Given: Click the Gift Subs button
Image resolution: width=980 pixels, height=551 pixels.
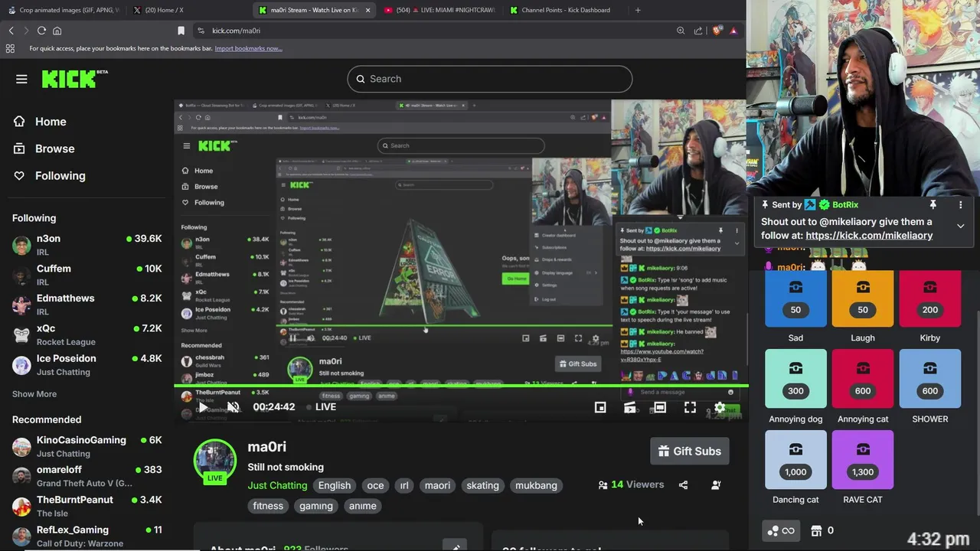Looking at the screenshot, I should pos(690,451).
